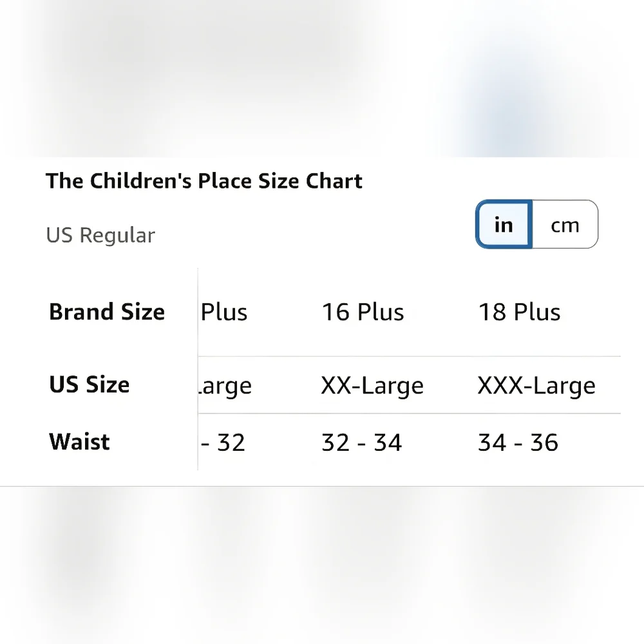Select the 'XX-Large' US size cell
Viewport: 644px width, 644px height.
[372, 385]
